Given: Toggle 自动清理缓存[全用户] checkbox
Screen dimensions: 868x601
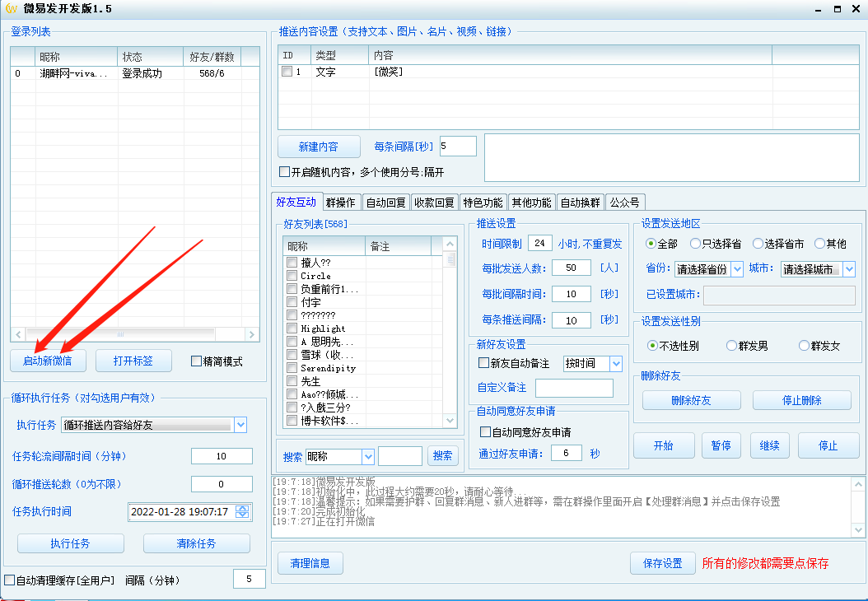Looking at the screenshot, I should coord(9,580).
